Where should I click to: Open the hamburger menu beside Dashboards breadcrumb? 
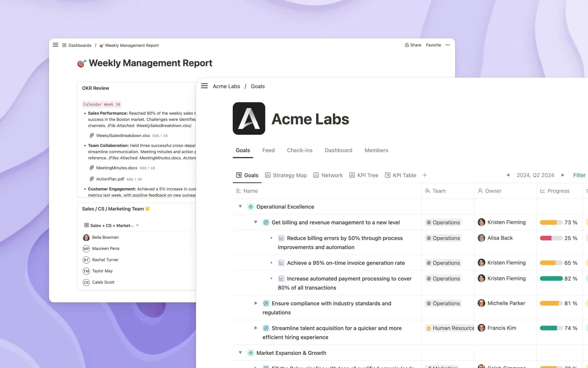[56, 45]
